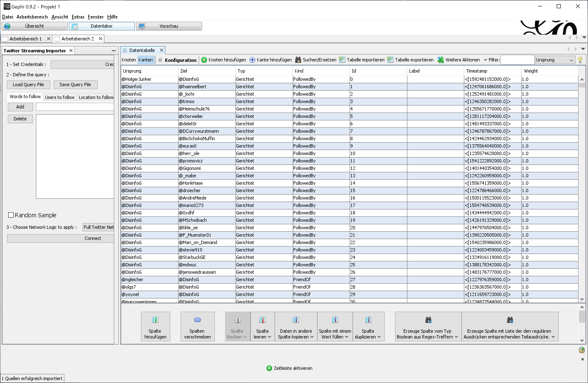The image size is (588, 383).
Task: Click the lightbulb icon beside the filter
Action: [580, 60]
